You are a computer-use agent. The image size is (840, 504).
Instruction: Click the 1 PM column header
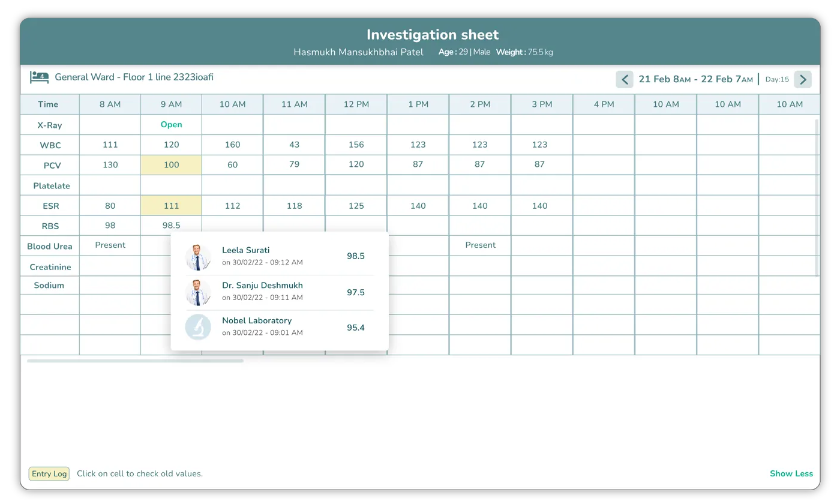click(418, 104)
